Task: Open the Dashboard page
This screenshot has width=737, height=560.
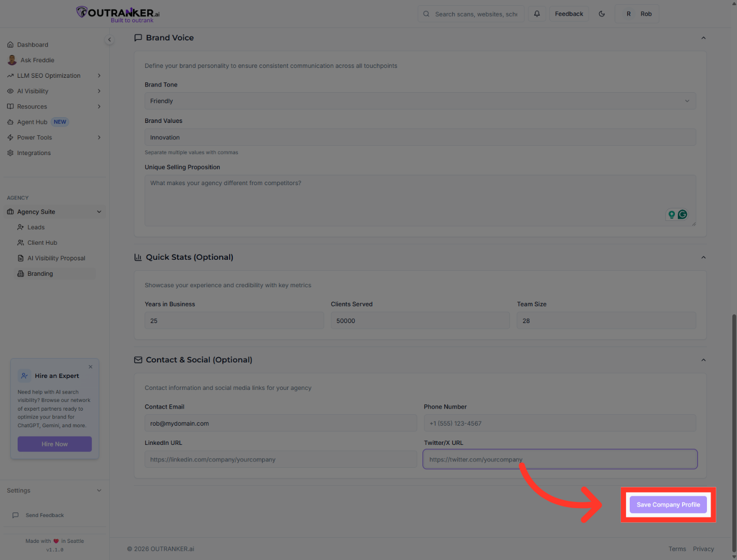Action: tap(33, 44)
